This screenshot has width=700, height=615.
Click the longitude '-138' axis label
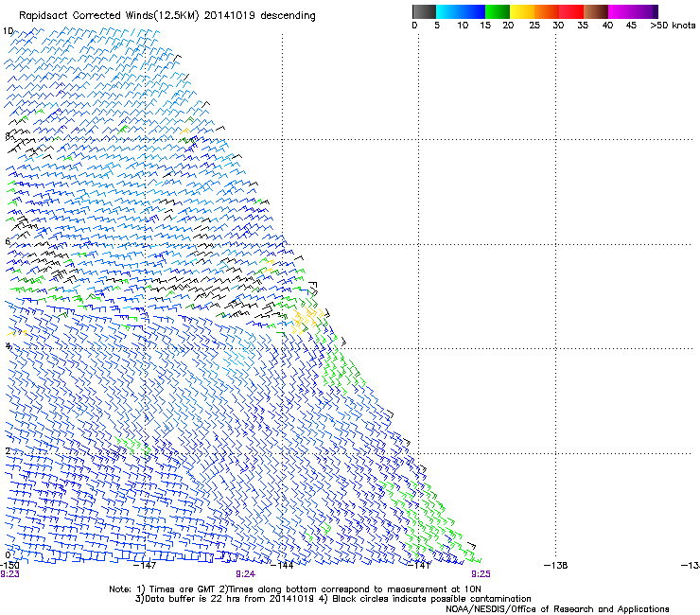click(556, 566)
